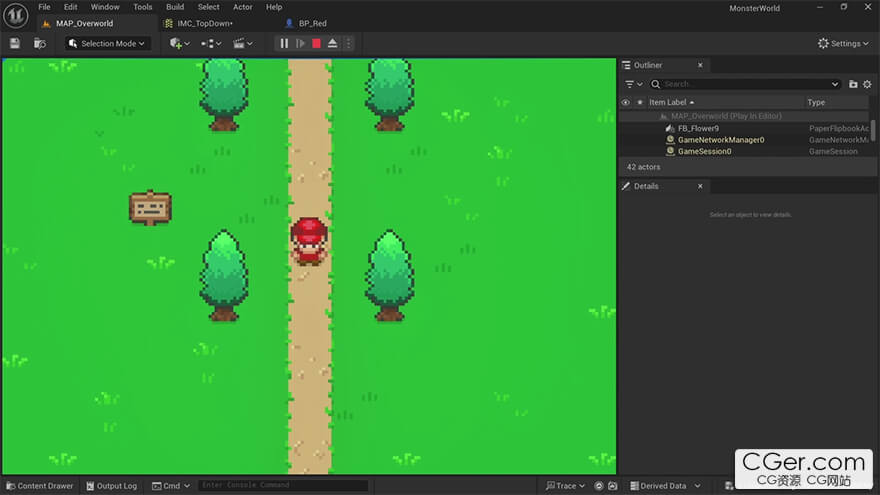Stop the play session with red square

317,43
